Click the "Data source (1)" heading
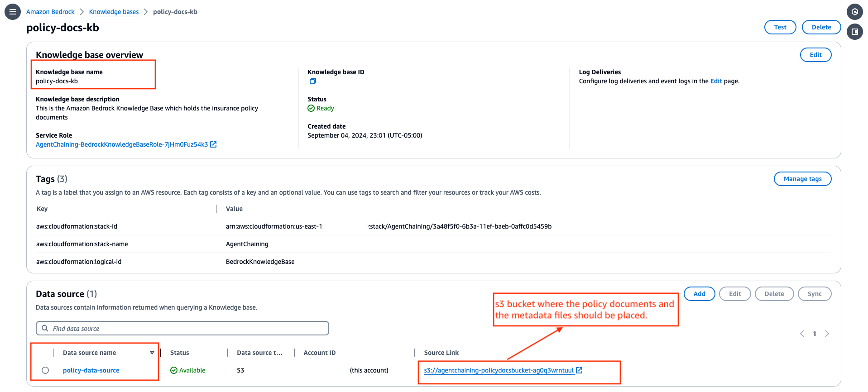This screenshot has width=868, height=392. click(67, 294)
